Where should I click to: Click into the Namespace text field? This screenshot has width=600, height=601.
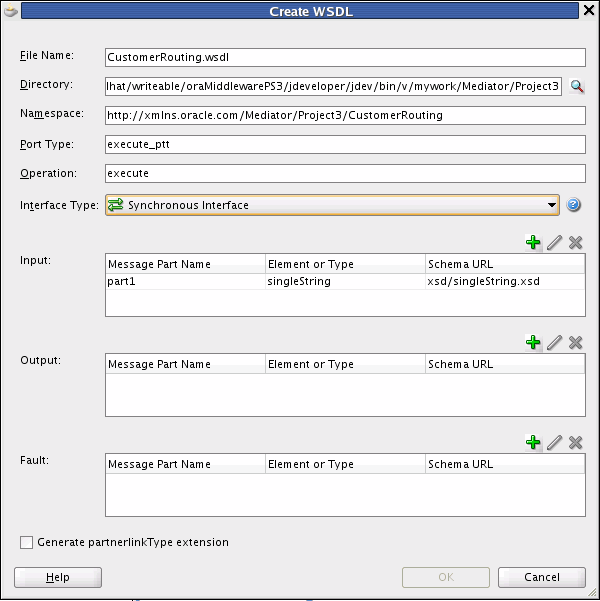click(345, 115)
